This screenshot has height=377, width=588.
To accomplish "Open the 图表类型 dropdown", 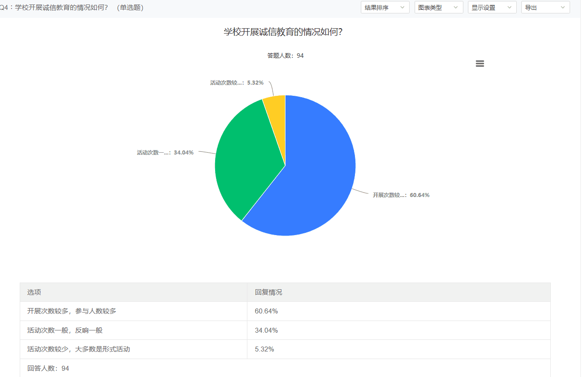I will 439,7.
